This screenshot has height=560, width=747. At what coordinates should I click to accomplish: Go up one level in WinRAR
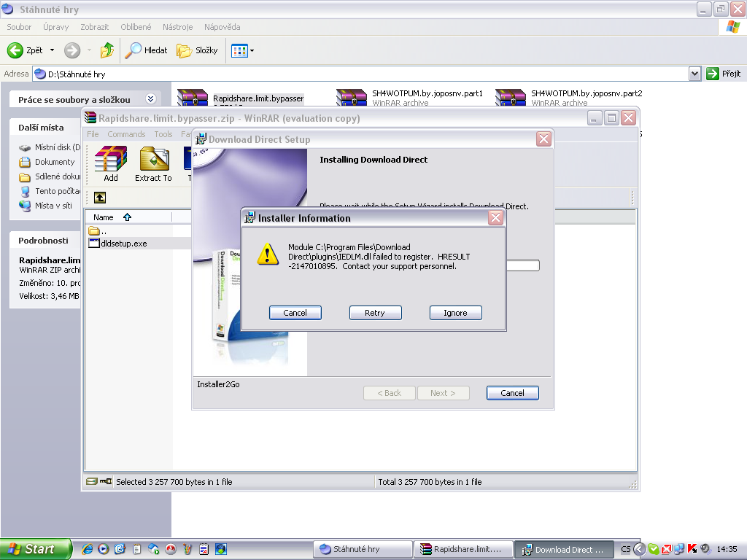[99, 198]
